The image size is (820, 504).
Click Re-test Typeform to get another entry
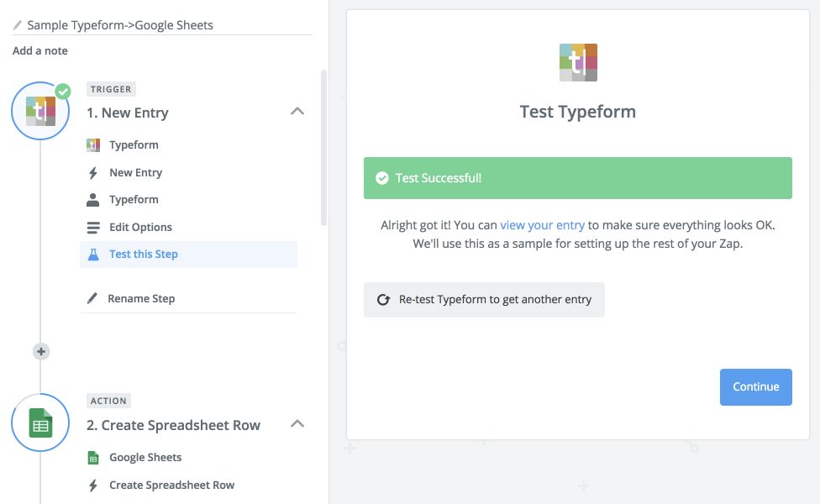point(484,299)
